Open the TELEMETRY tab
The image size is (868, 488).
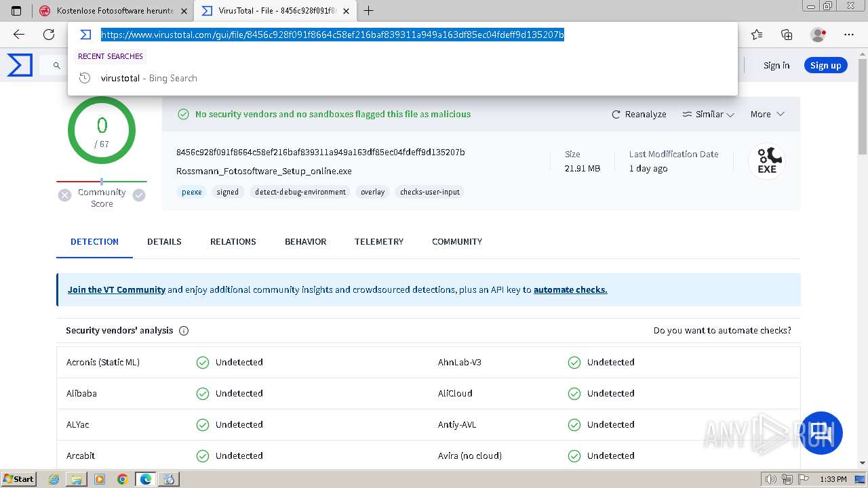click(x=379, y=242)
